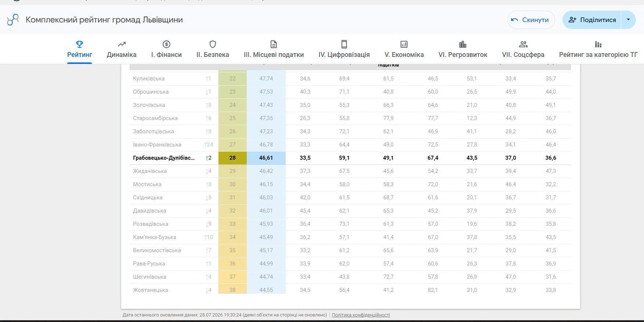Select the Східницька row name
The image size is (644, 322).
(x=148, y=198)
